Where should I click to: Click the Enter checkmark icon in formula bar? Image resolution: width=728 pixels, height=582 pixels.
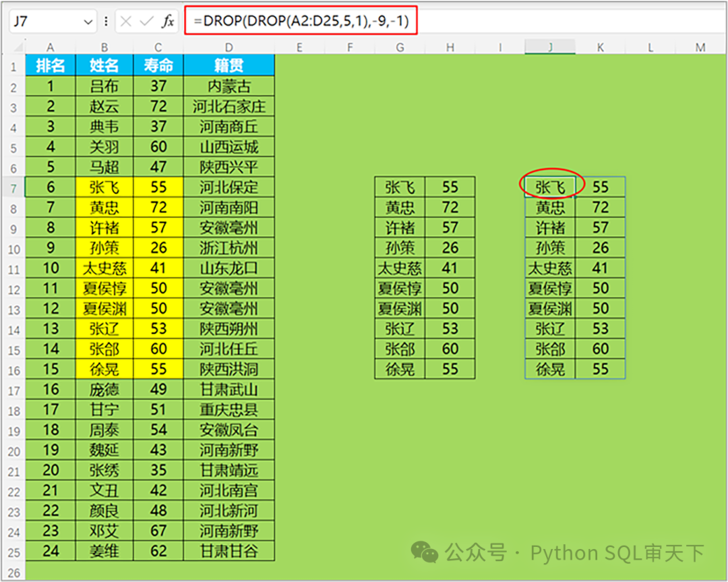(x=146, y=22)
